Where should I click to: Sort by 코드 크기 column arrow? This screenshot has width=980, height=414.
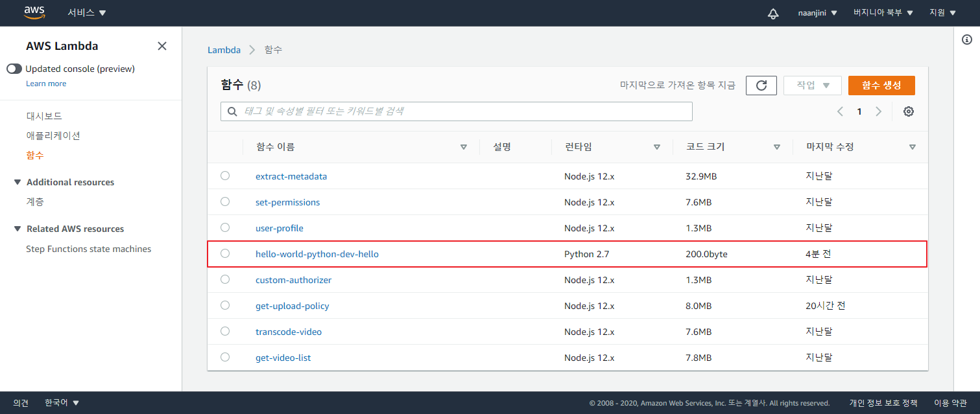pyautogui.click(x=777, y=147)
